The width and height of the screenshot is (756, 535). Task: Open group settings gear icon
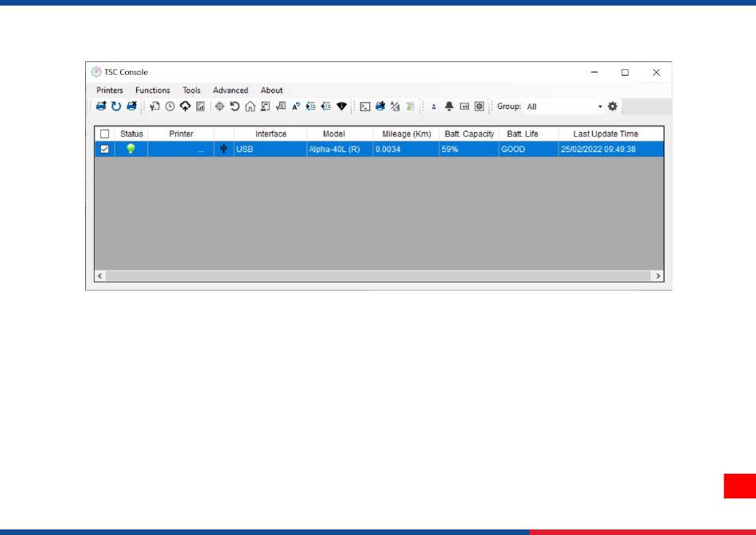[x=612, y=106]
